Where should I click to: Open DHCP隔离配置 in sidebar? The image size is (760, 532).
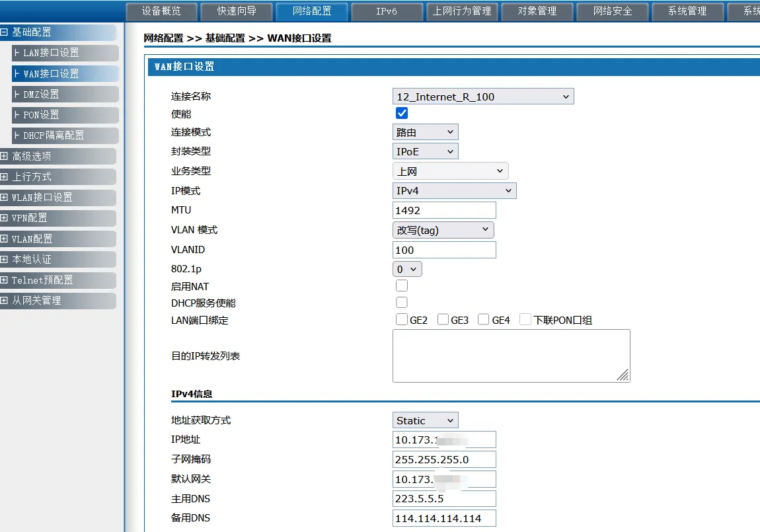point(65,135)
